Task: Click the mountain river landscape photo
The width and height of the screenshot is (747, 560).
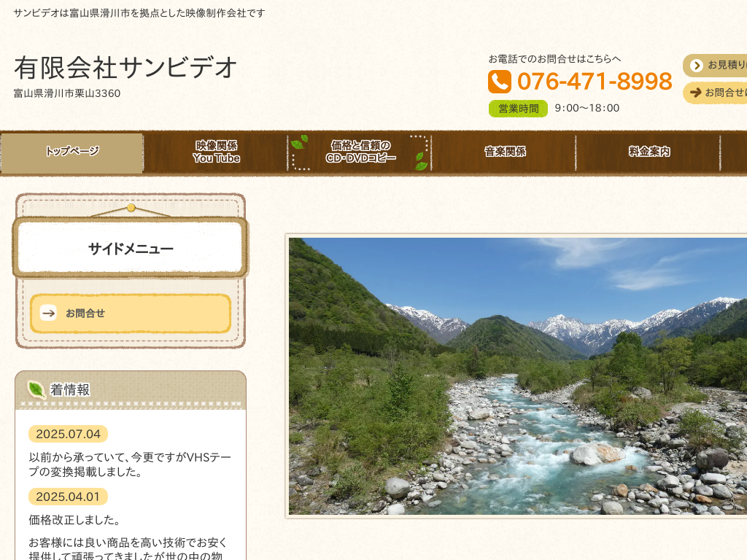Action: click(518, 376)
